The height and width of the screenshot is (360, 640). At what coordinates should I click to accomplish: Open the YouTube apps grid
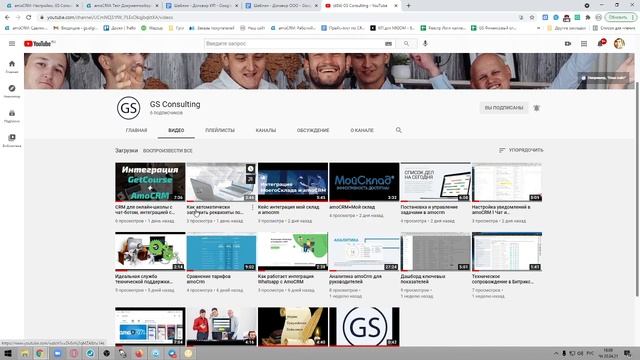pyautogui.click(x=584, y=44)
